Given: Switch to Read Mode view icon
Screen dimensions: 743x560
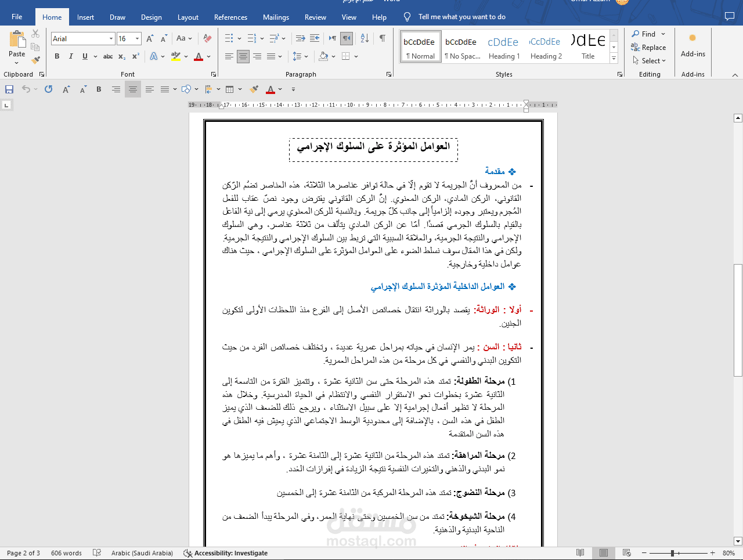Looking at the screenshot, I should 580,553.
